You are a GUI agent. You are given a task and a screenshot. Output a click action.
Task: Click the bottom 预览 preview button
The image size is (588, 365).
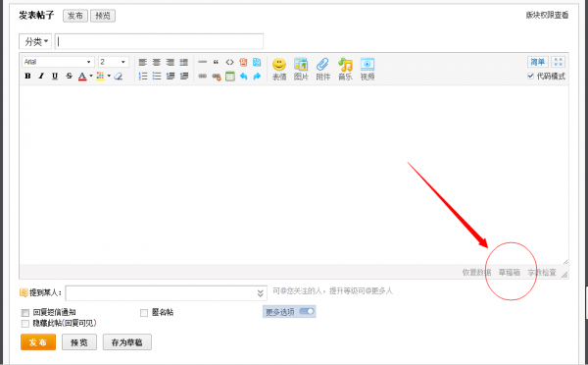tap(79, 342)
